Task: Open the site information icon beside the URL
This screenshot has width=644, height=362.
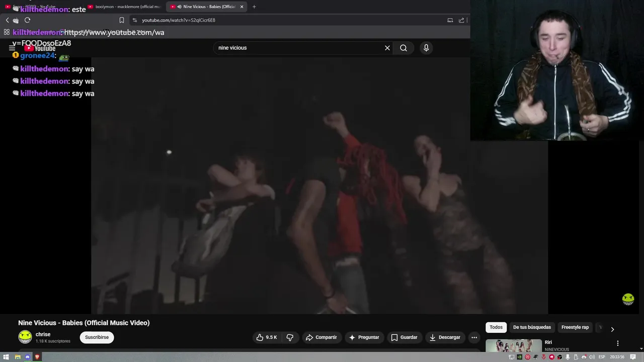Action: pyautogui.click(x=134, y=20)
